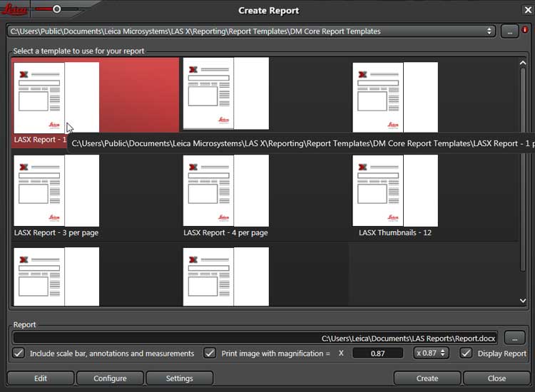535x392 pixels.
Task: Browse for report output file location
Action: 514,338
